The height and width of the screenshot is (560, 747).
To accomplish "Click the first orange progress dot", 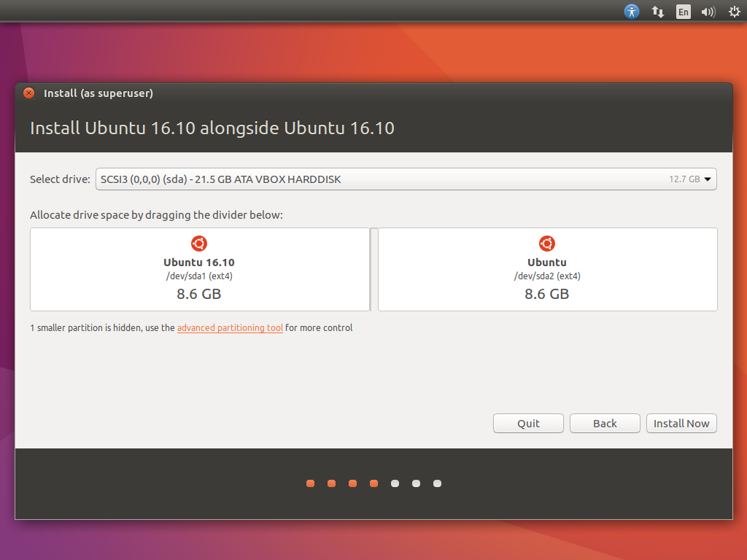I will coord(311,483).
